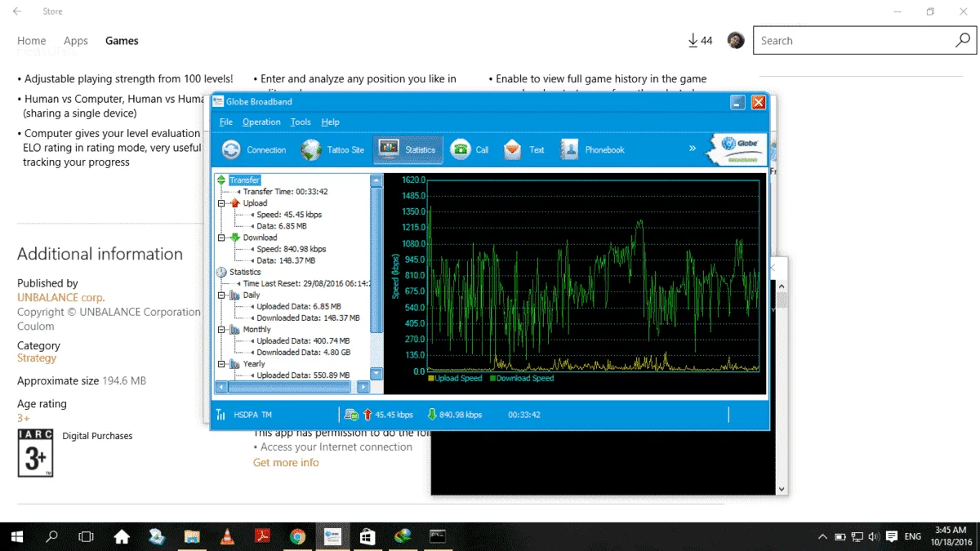The width and height of the screenshot is (980, 551).
Task: Click tree horizontal scroll-right arrow
Action: tap(363, 387)
